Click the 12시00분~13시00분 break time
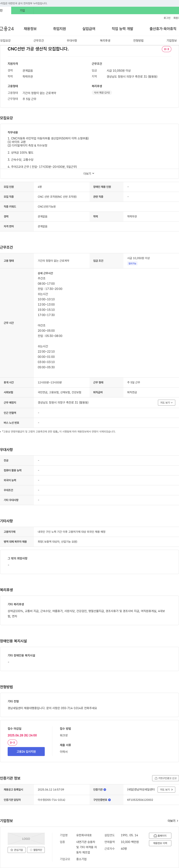 tap(50, 382)
